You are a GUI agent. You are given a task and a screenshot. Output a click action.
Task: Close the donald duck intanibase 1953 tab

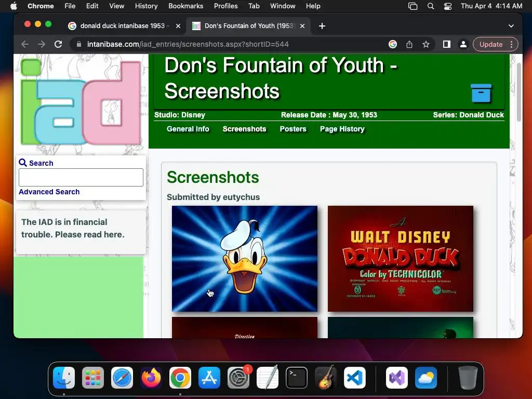(x=178, y=26)
